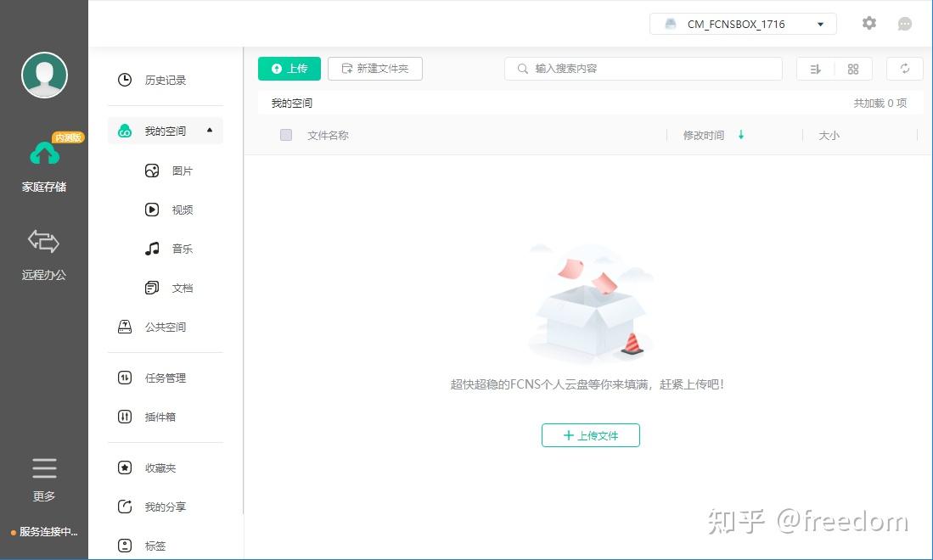Click the 共加载 0 项 count text
The height and width of the screenshot is (560, 933).
pos(880,104)
